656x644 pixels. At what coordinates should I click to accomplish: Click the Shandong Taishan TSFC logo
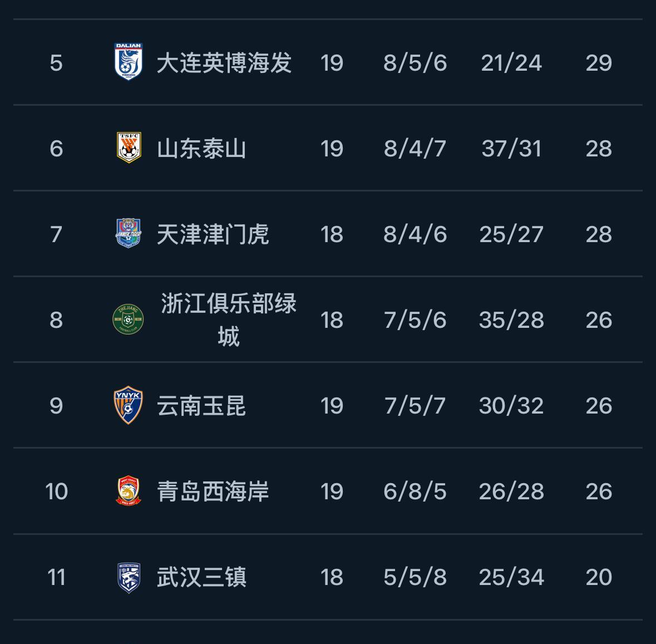(x=129, y=148)
